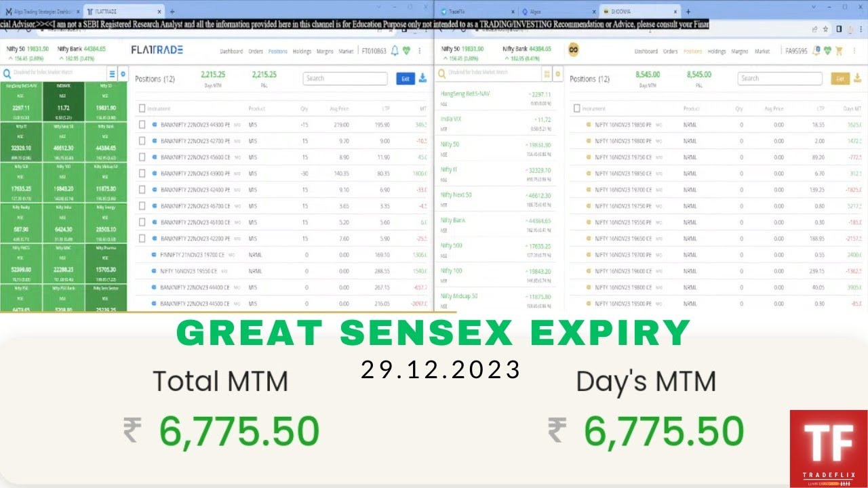Screen dimensions: 868x488
Task: Open Shoonya Market menu
Action: pyautogui.click(x=762, y=52)
